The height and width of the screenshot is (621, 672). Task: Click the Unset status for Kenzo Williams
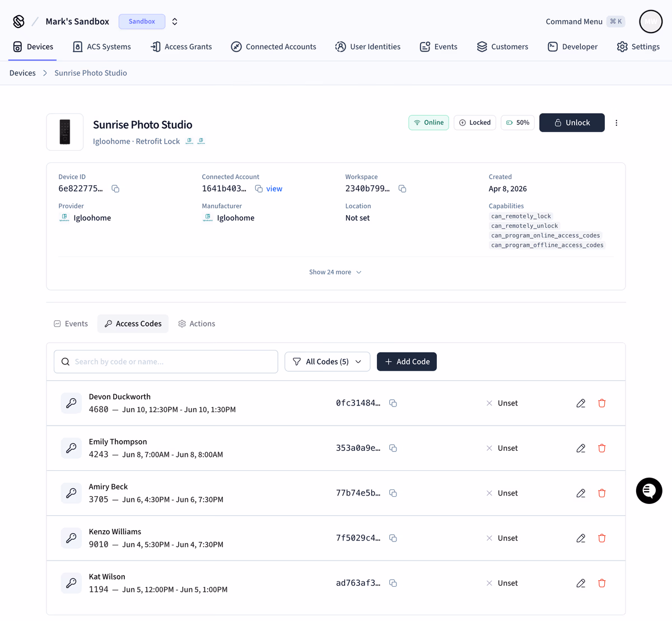click(502, 538)
